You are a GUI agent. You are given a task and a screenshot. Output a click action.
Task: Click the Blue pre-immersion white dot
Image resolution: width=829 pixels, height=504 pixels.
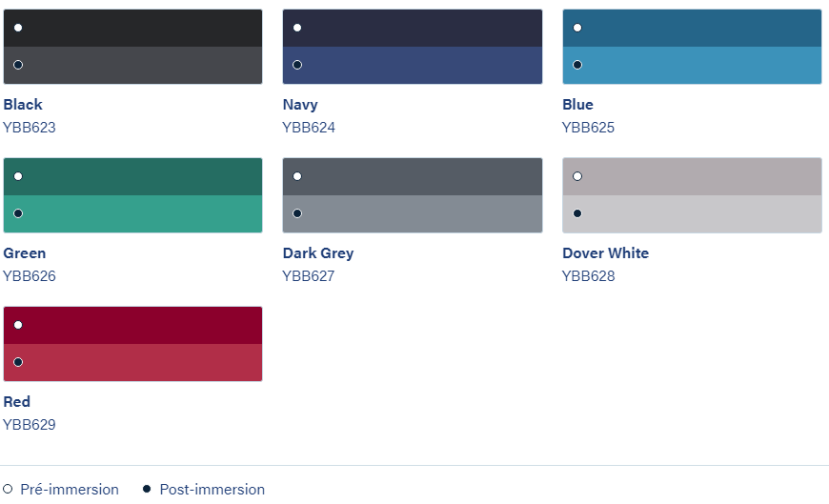[577, 28]
